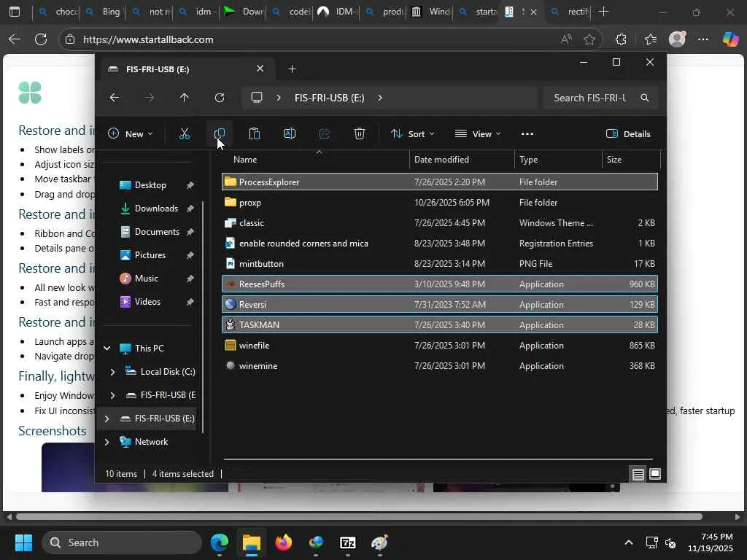Click the Delete trash can icon

[x=359, y=133]
